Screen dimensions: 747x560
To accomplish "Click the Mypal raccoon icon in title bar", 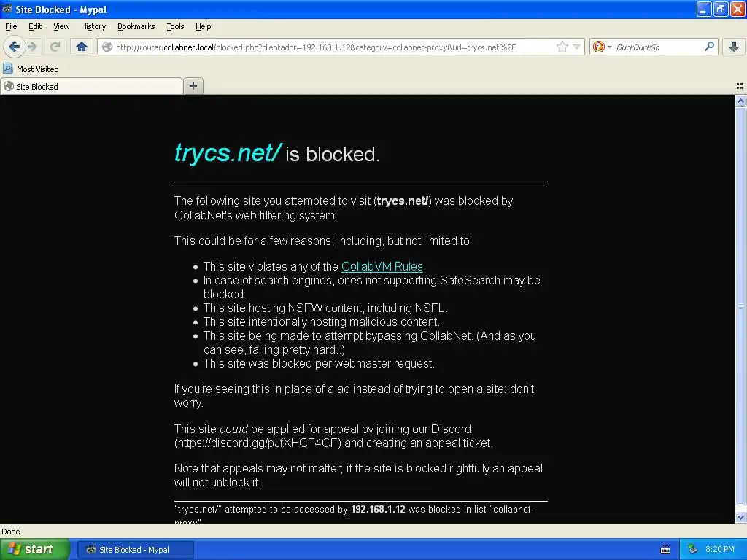I will tap(7, 9).
